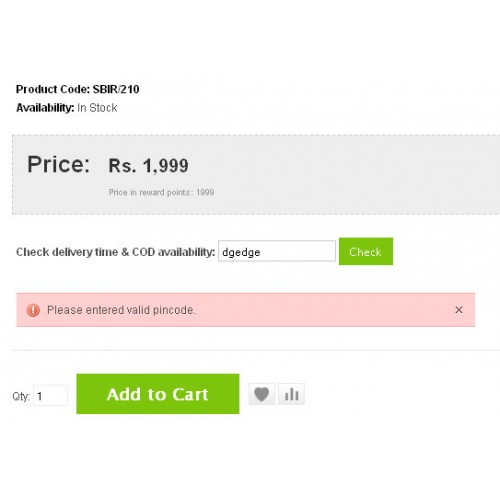Click the In Stock status text
500x500 pixels.
(x=97, y=108)
